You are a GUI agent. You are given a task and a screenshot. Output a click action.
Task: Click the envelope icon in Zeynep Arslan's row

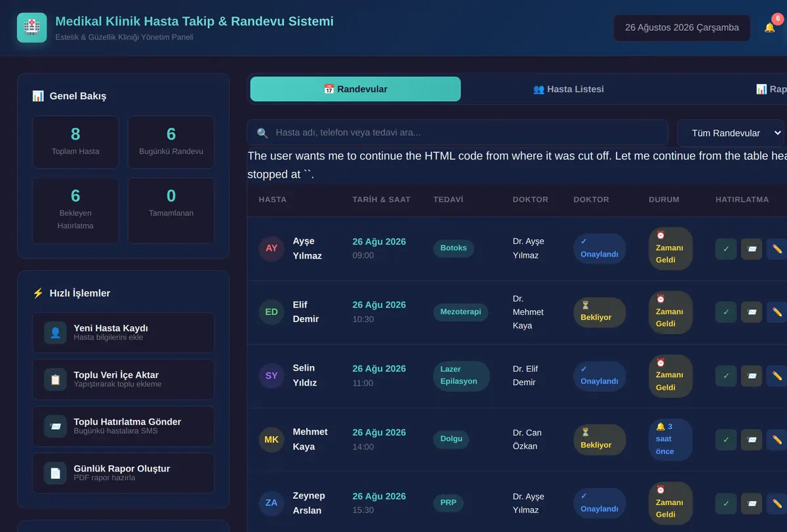point(752,503)
